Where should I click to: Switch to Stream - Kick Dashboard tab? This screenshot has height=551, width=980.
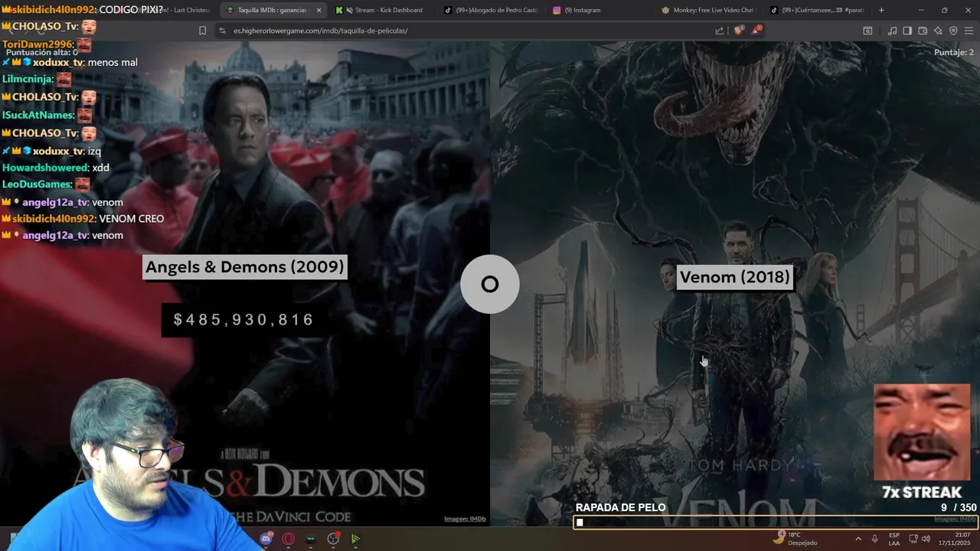381,10
